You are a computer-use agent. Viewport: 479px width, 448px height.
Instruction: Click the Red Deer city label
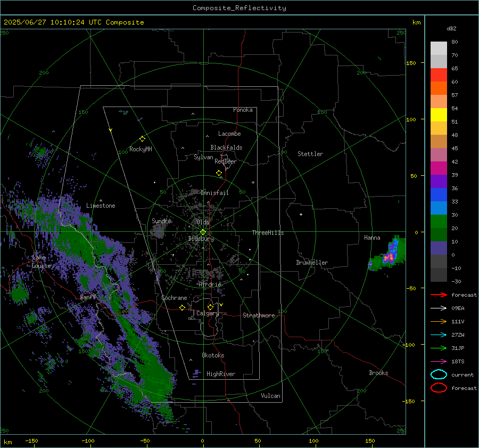(x=226, y=161)
